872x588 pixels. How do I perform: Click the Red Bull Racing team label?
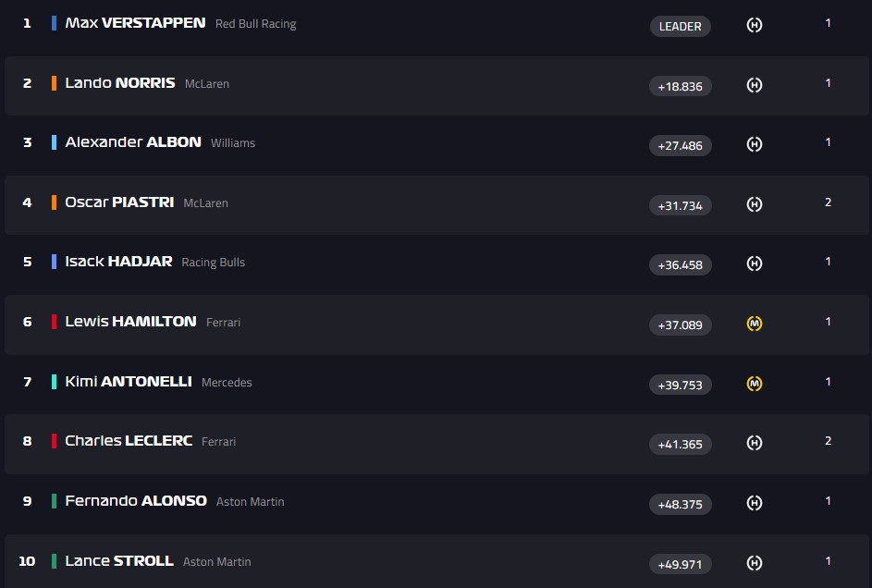click(255, 24)
